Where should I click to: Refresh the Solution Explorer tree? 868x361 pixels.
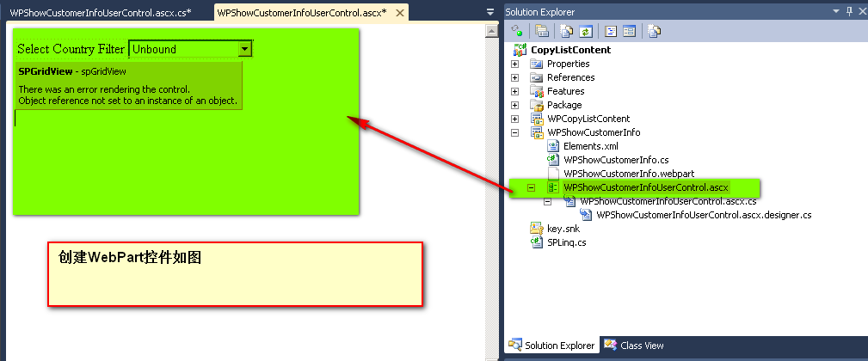586,31
